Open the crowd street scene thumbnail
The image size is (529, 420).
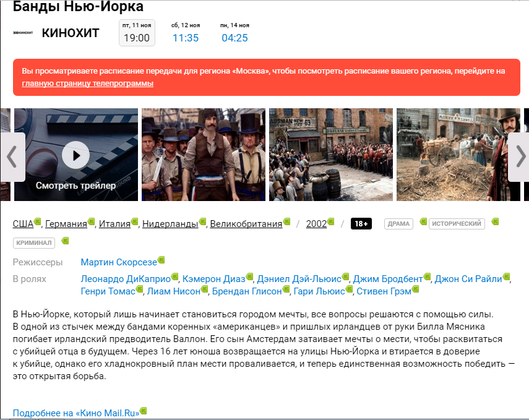[x=330, y=155]
